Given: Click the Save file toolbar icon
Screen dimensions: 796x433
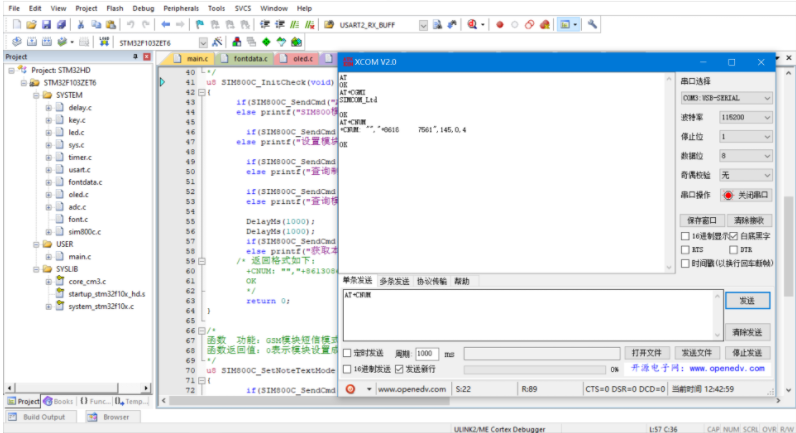Looking at the screenshot, I should tap(47, 24).
